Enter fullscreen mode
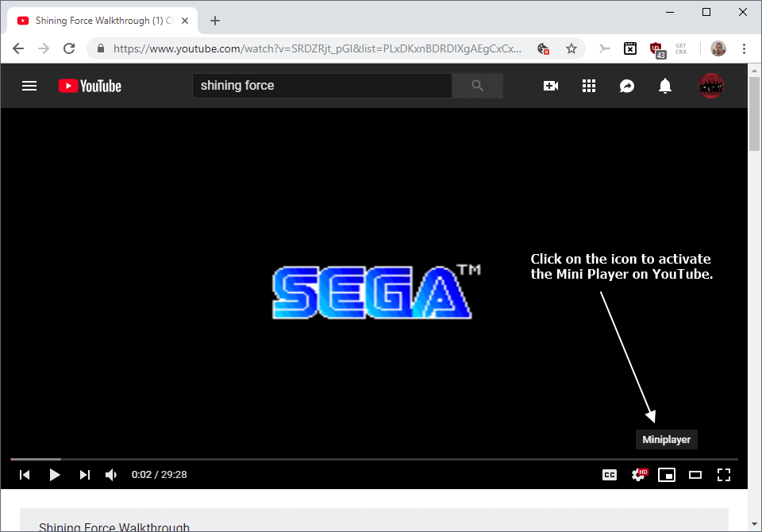 click(x=724, y=474)
